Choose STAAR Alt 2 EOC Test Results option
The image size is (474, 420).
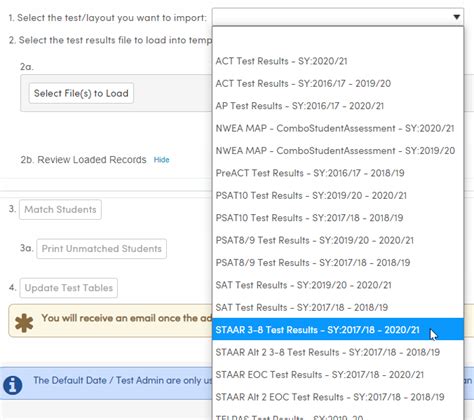[338, 397]
